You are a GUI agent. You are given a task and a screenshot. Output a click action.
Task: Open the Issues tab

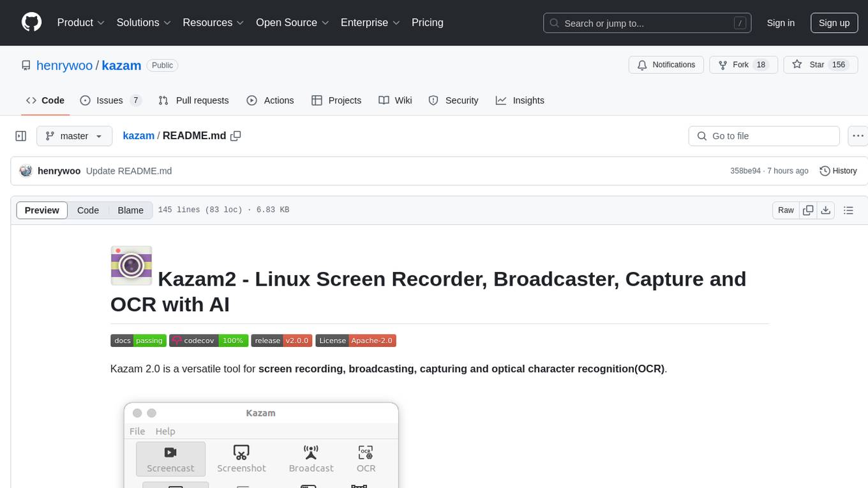[110, 100]
